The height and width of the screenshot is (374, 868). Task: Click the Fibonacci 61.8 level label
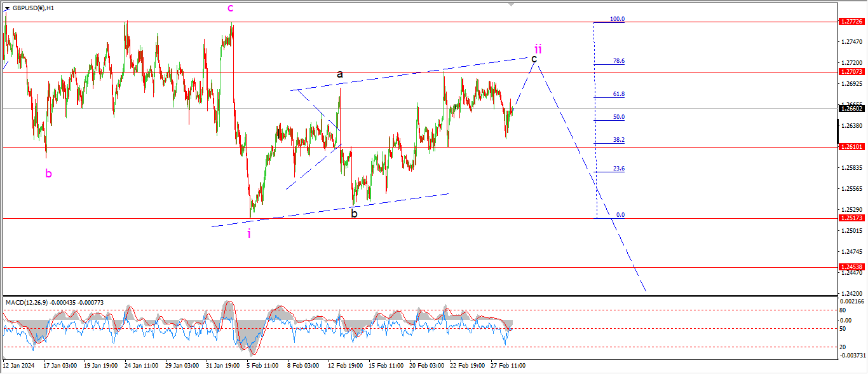[618, 94]
